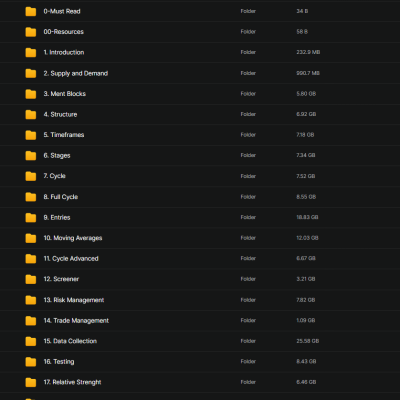The width and height of the screenshot is (400, 400).
Task: Select the name '6. Stages'
Action: tap(57, 156)
